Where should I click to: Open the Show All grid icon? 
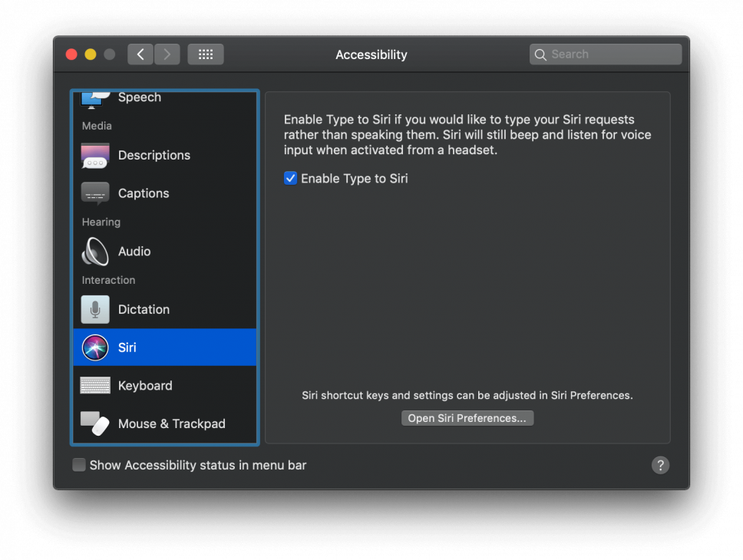pos(205,54)
